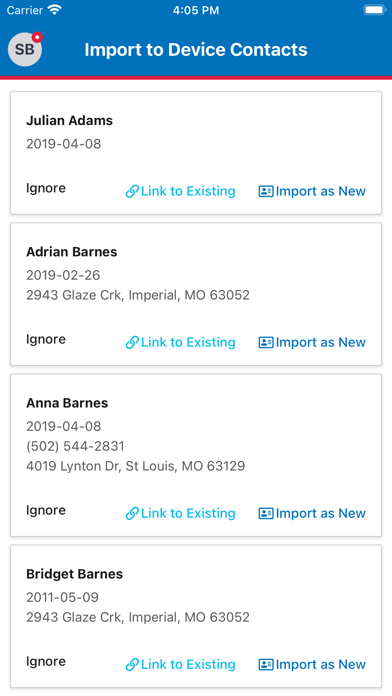Ignore the Julian Adams contact
The width and height of the screenshot is (392, 696).
46,188
